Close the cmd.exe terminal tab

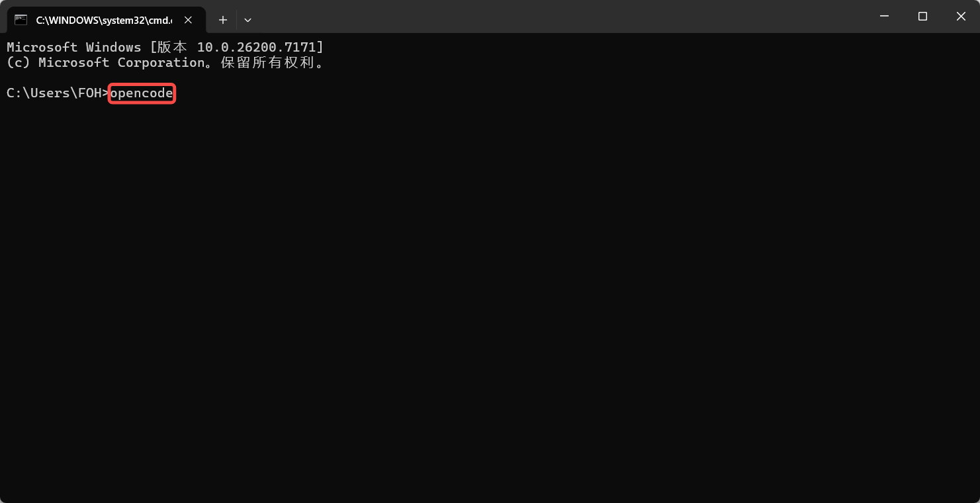[188, 20]
